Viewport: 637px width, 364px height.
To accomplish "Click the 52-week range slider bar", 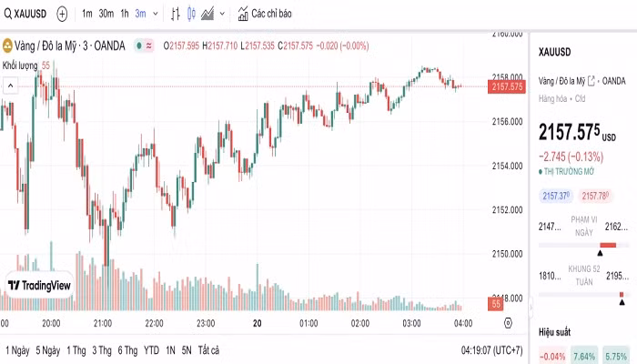I will pos(583,295).
